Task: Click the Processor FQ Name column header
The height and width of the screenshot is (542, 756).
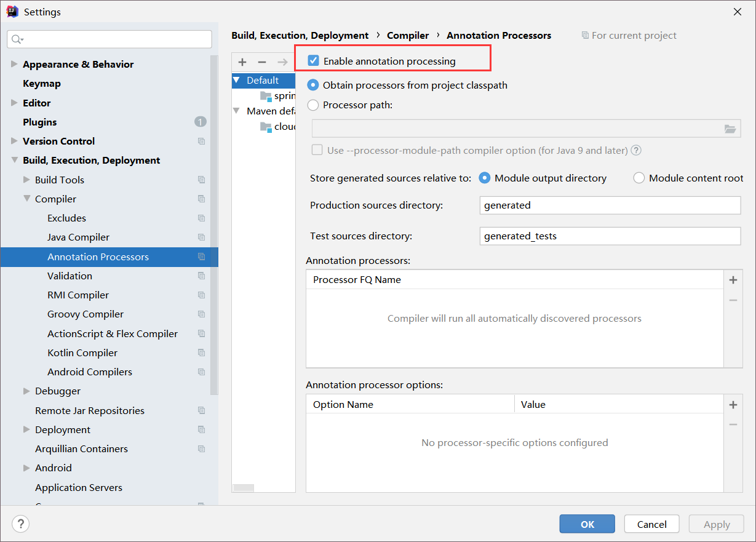Action: [514, 280]
